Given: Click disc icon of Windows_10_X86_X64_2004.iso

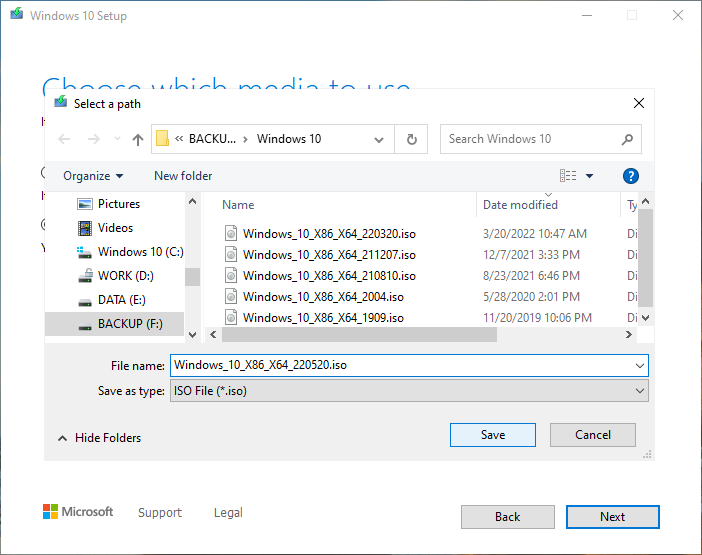Looking at the screenshot, I should click(231, 296).
